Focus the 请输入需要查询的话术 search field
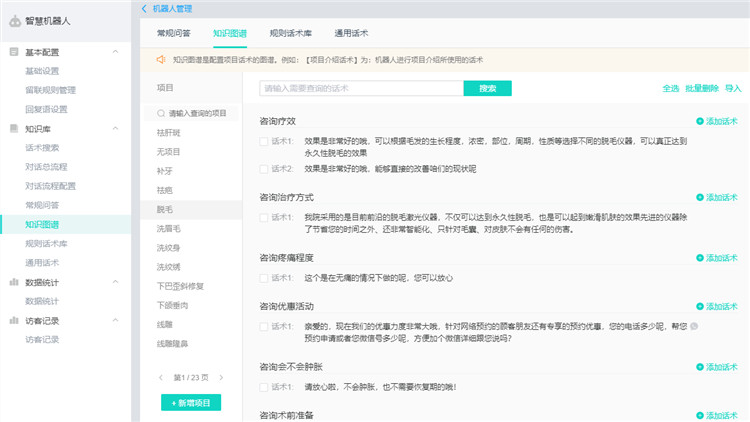 point(361,88)
